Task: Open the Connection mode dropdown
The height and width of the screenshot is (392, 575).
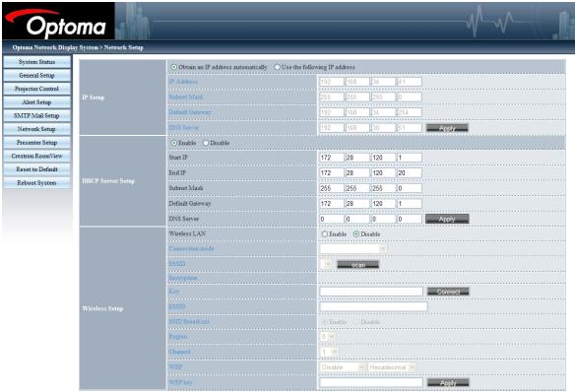Action: (x=353, y=248)
